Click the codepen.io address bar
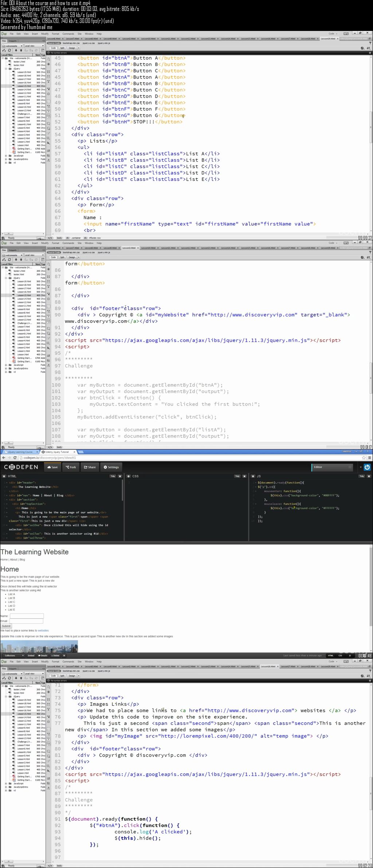This screenshot has width=373, height=868. (x=189, y=458)
